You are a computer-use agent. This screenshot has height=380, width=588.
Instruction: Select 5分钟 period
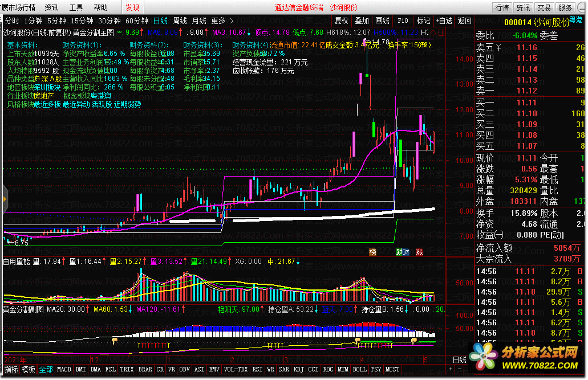pos(56,21)
